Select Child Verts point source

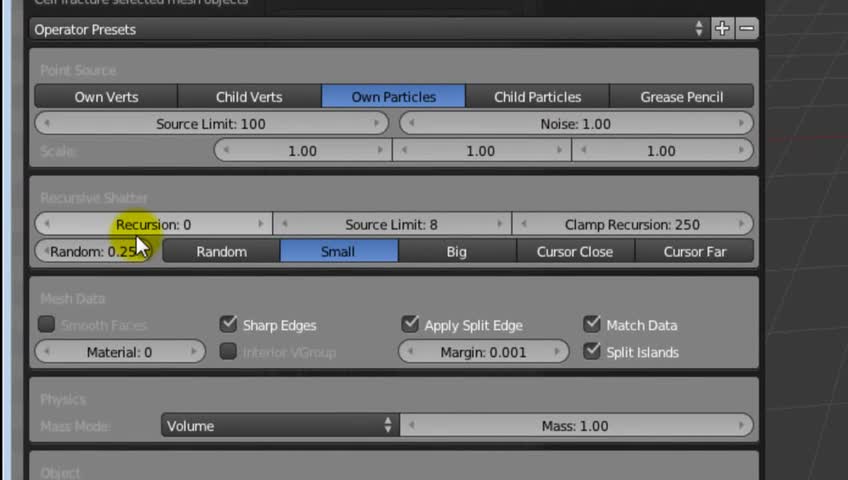[249, 97]
